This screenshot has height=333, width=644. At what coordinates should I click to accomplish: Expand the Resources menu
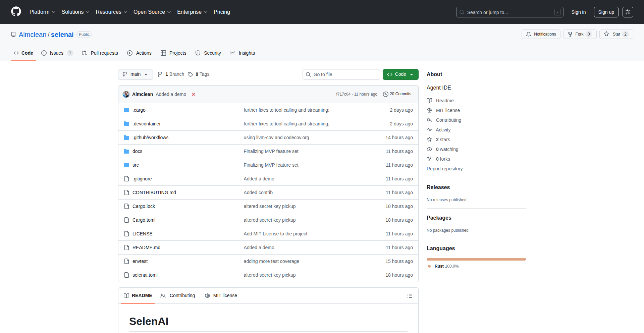(x=111, y=12)
